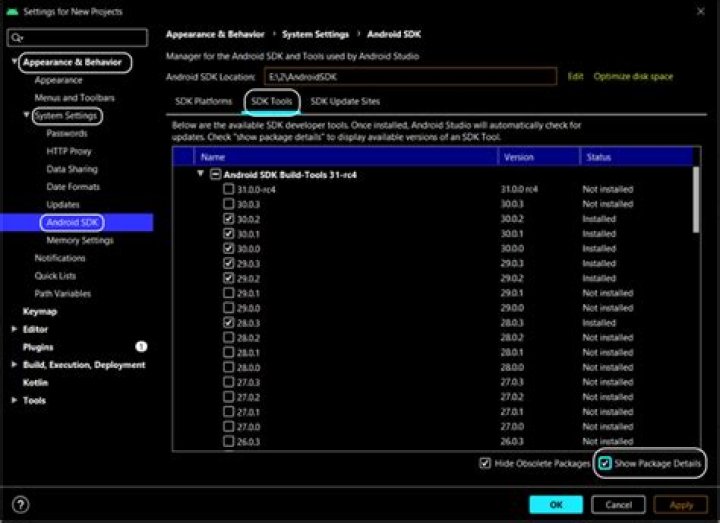
Task: Click Optimize disk space link
Action: pyautogui.click(x=633, y=76)
